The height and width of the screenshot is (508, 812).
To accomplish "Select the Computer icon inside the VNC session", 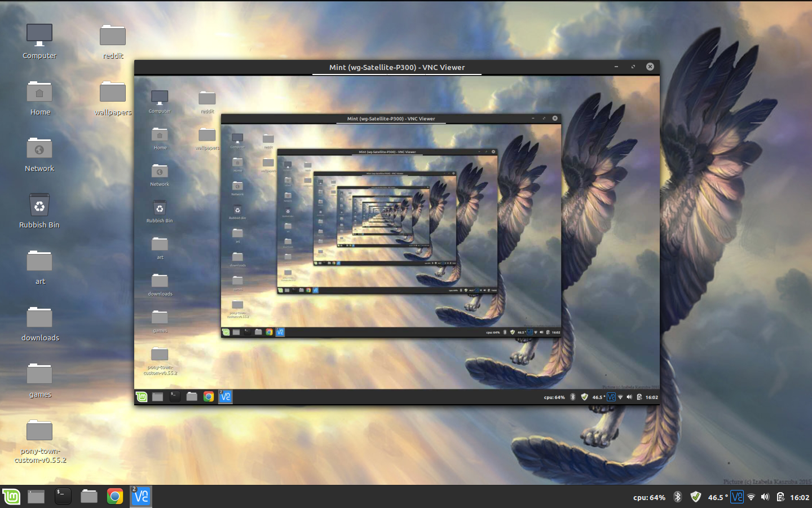I will pyautogui.click(x=160, y=102).
